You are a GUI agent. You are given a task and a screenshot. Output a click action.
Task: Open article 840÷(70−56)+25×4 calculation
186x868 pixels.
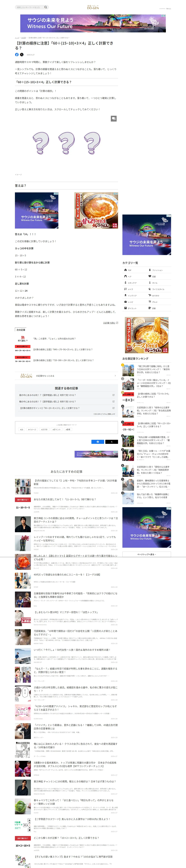pos(66,349)
